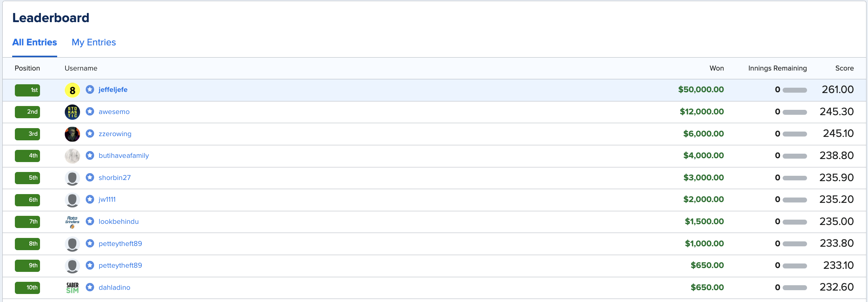Screen dimensions: 868x302
Task: Click dahladino's SaberSim avatar icon
Action: point(72,288)
